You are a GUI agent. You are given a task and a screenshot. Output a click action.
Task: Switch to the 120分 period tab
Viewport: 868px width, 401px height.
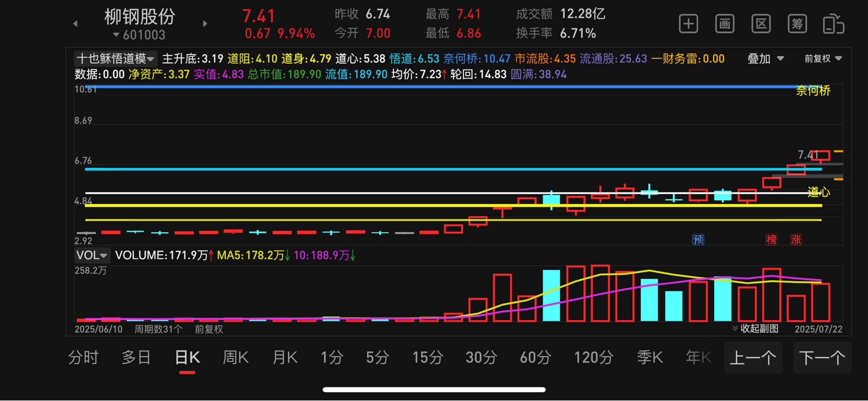coord(593,358)
